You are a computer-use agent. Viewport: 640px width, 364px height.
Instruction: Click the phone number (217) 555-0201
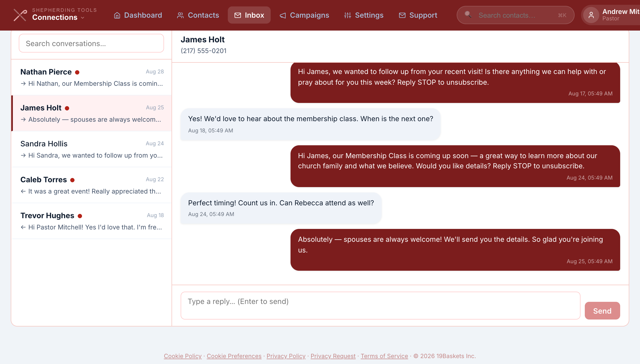204,51
